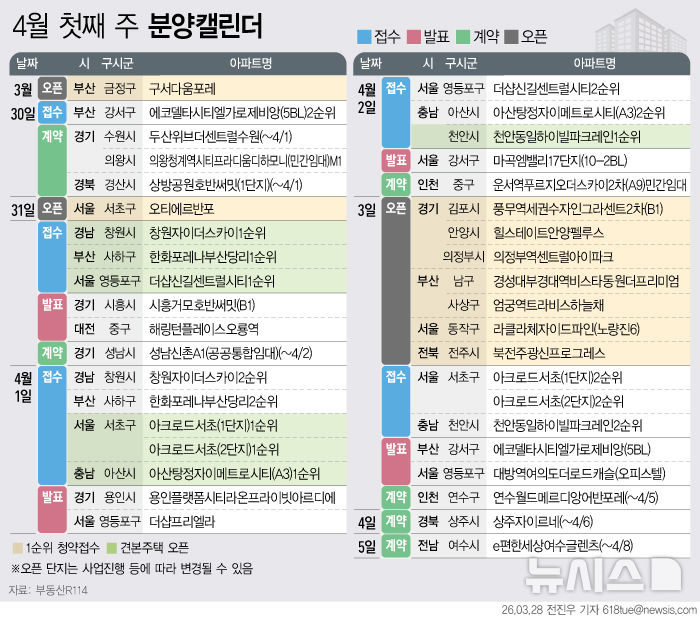Click the 구시군 header in right table
The height and width of the screenshot is (617, 700).
(x=459, y=64)
